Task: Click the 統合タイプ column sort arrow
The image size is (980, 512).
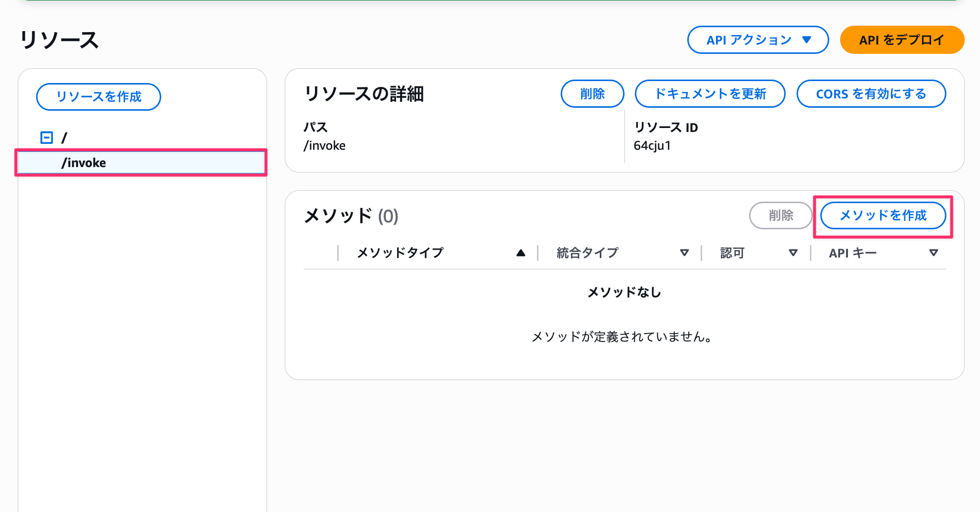Action: click(x=684, y=253)
